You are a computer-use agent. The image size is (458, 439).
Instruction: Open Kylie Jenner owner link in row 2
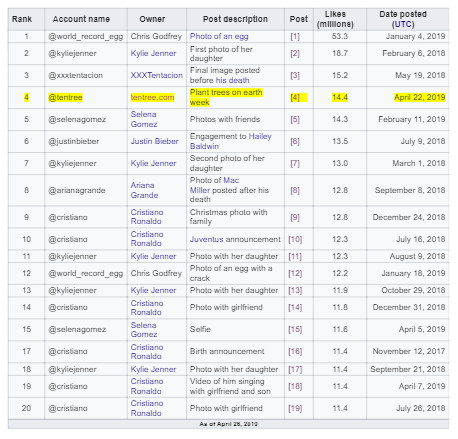coord(153,53)
